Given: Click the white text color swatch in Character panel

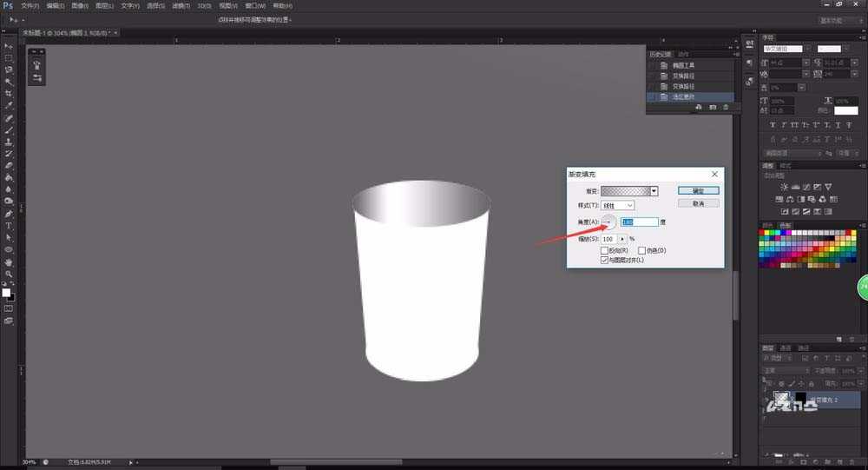Looking at the screenshot, I should click(x=845, y=110).
